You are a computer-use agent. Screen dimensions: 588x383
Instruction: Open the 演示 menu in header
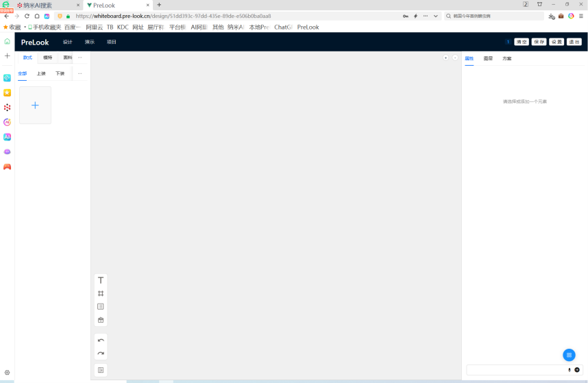(x=90, y=42)
